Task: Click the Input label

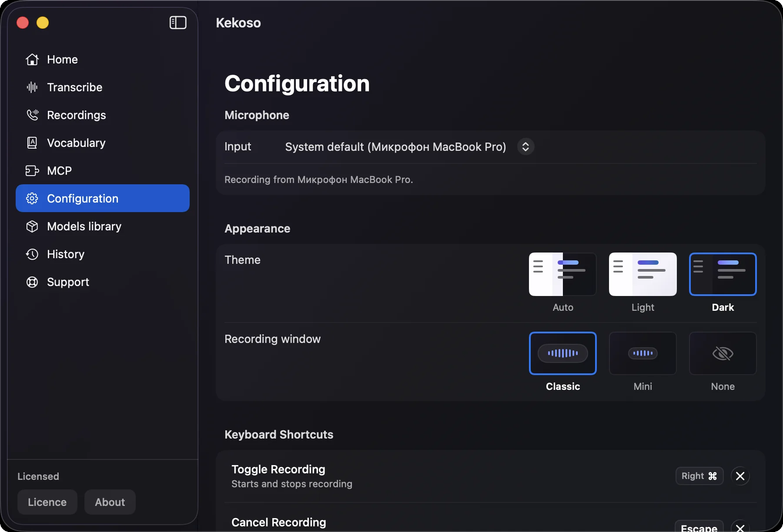Action: (x=238, y=147)
